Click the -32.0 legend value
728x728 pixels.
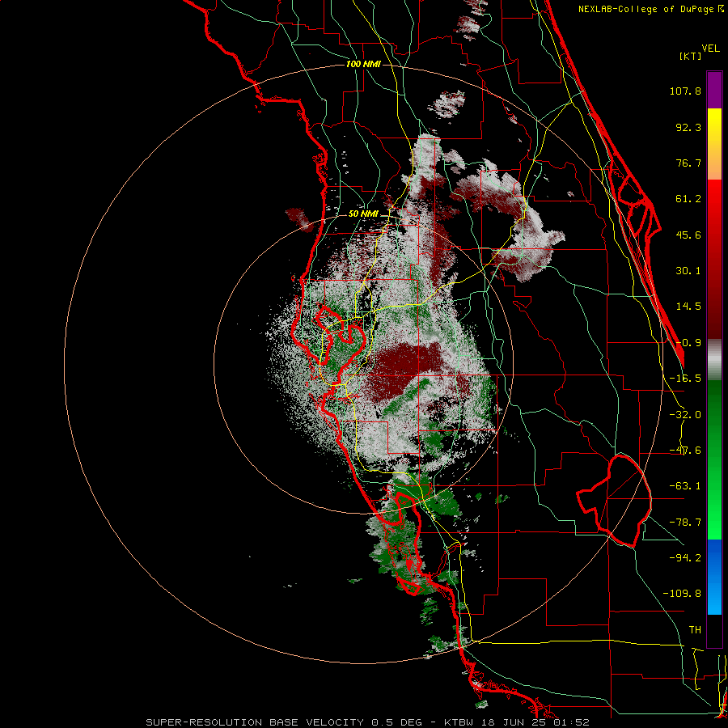(x=685, y=415)
